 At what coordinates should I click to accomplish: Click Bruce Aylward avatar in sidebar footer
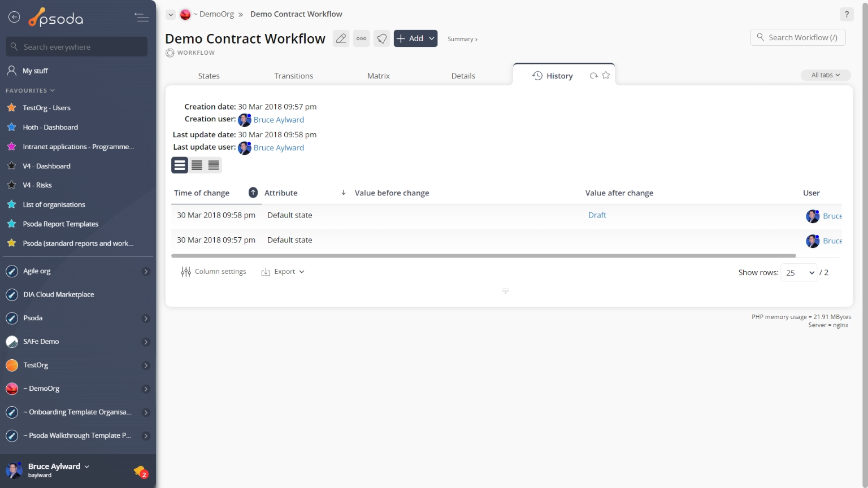coord(14,470)
